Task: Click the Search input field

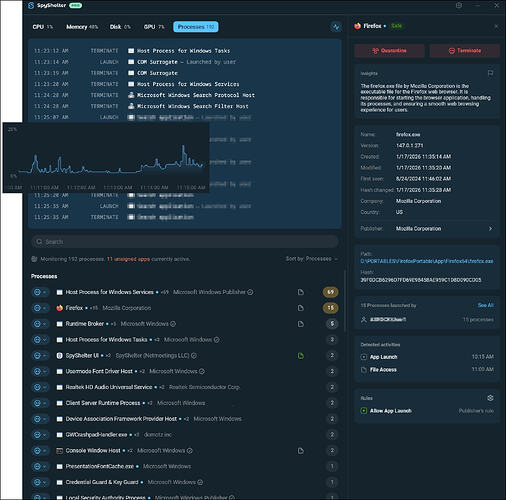Action: (185, 241)
